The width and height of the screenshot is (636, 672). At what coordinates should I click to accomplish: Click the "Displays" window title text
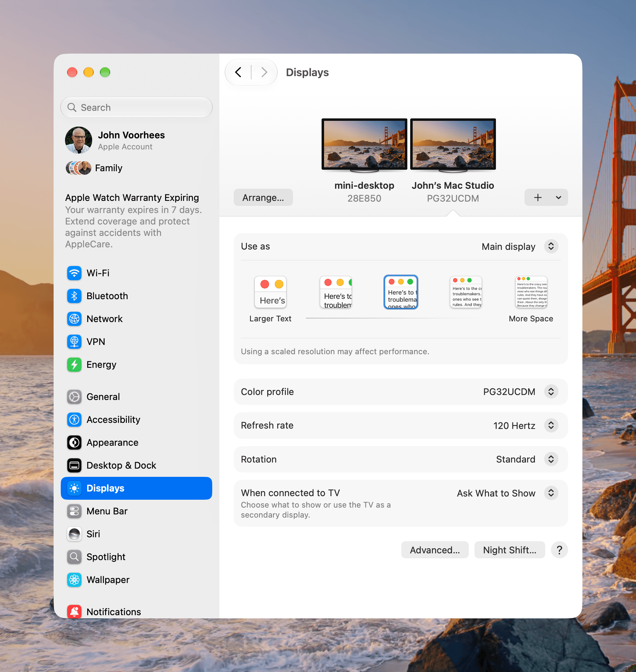(x=307, y=72)
